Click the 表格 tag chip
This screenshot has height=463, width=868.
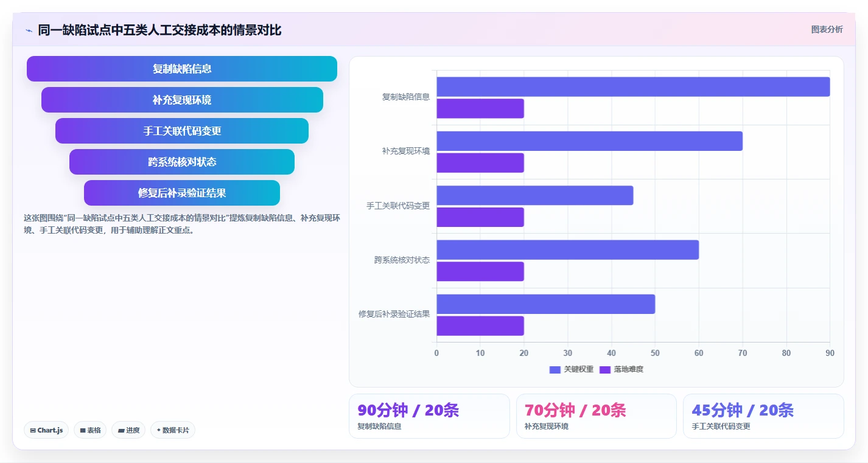pos(90,430)
